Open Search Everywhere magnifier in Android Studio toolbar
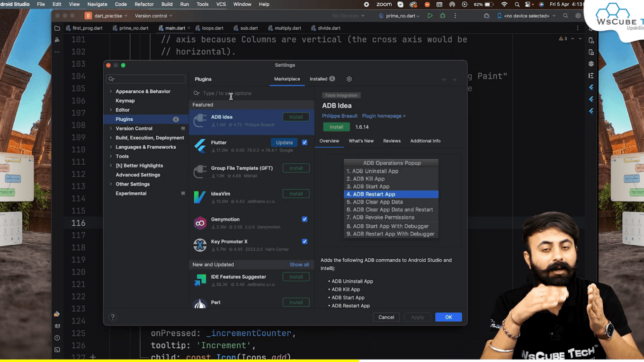This screenshot has height=362, width=644. coord(565,16)
